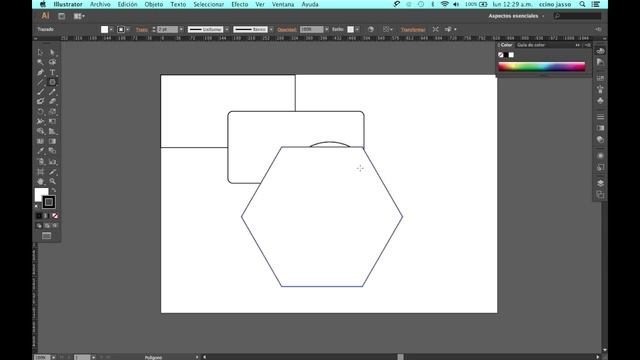Viewport: 640px width, 360px height.
Task: Reset to default fill and stroke
Action: tap(37, 206)
